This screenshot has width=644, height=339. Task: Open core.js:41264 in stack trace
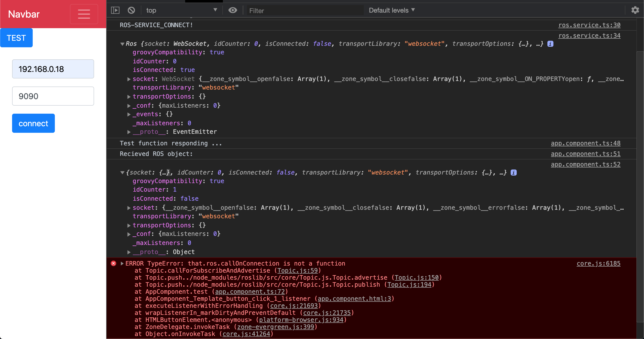click(247, 334)
